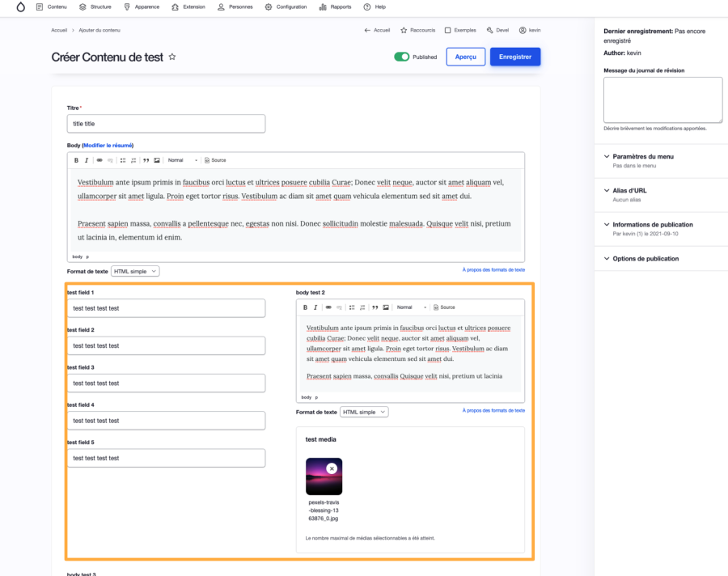Open the Extension admin menu
This screenshot has width=728, height=576.
click(x=188, y=7)
